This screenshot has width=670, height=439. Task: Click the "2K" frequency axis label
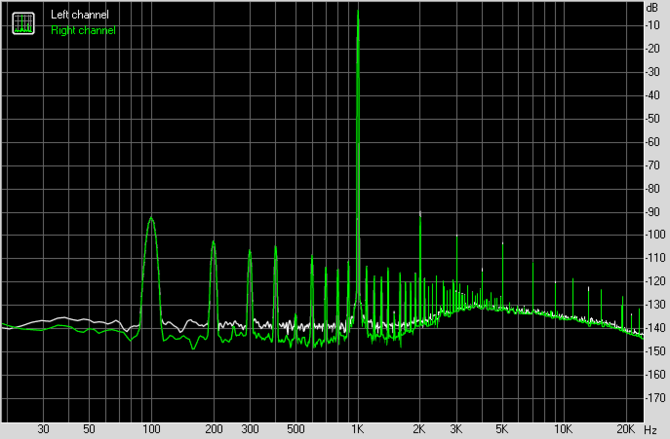pos(419,429)
